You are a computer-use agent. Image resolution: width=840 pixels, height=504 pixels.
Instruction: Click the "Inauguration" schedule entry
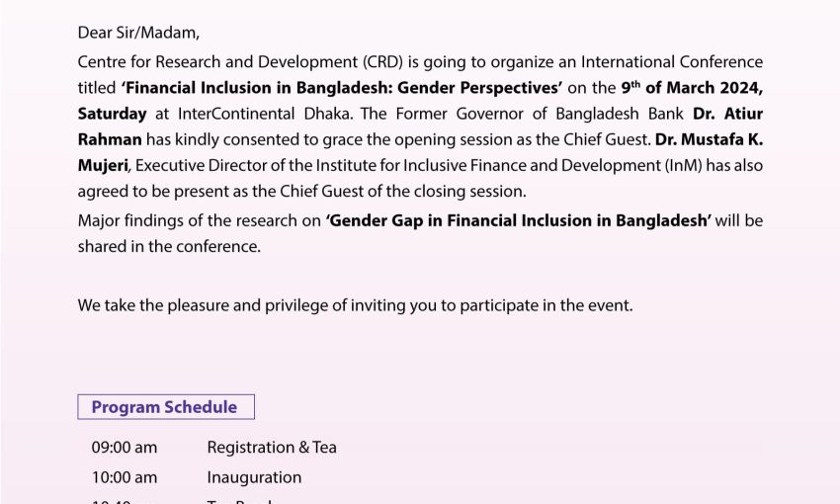254,477
